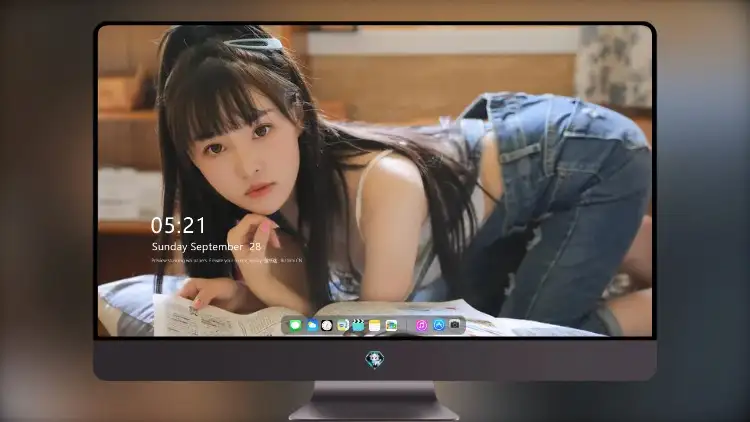Click the Sunday September 28 date text
The image size is (750, 422).
point(206,247)
